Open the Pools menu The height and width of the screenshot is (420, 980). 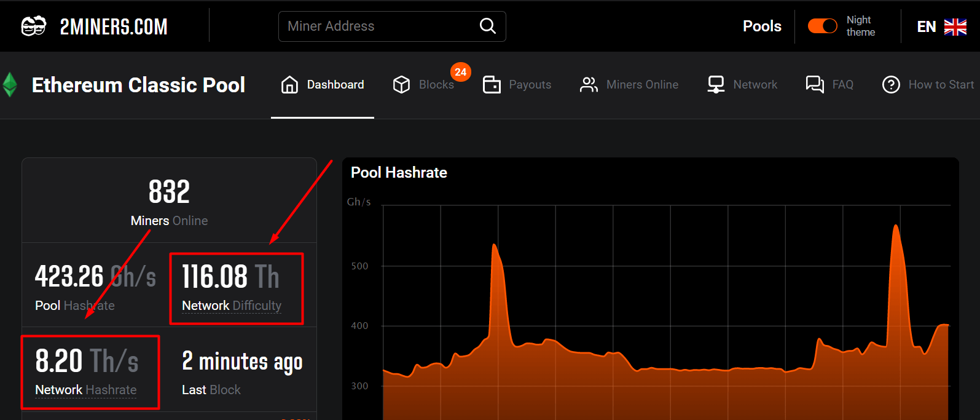(762, 26)
